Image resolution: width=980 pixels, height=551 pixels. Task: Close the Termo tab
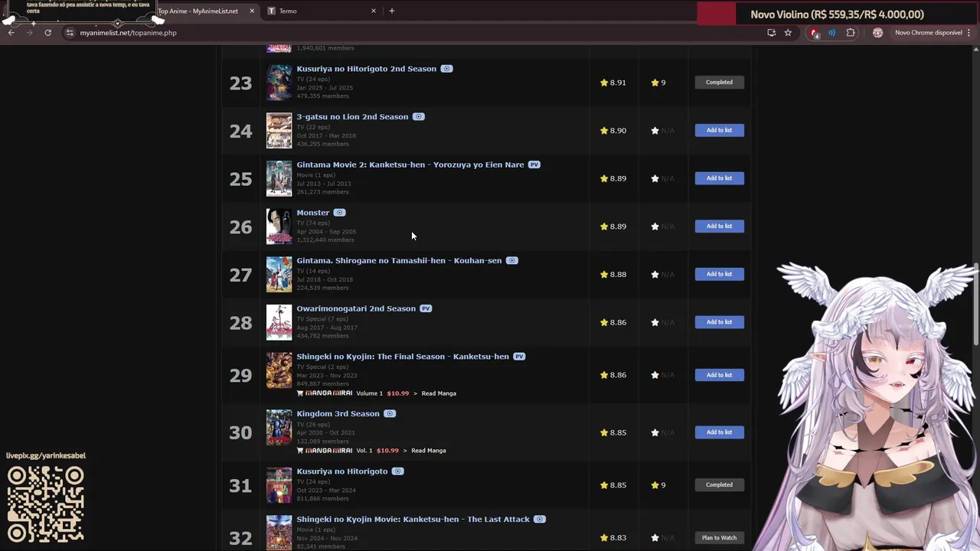click(x=374, y=11)
